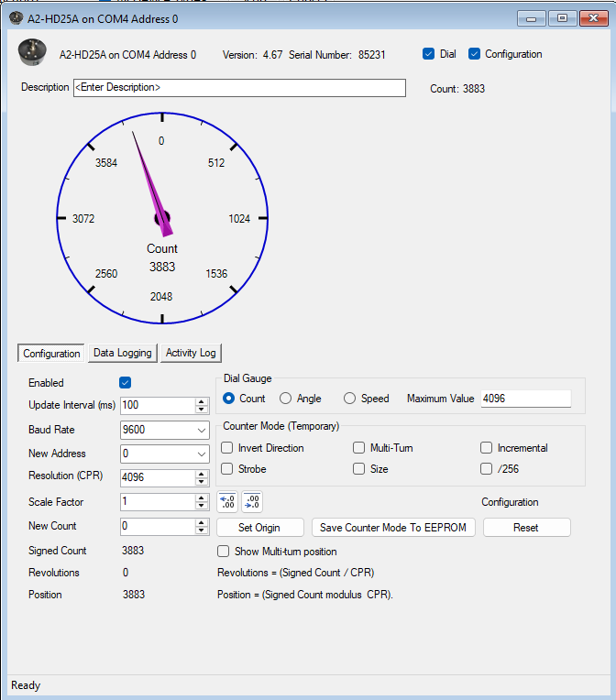Click the app icon in title bar
This screenshot has height=700, width=616.
click(x=16, y=17)
